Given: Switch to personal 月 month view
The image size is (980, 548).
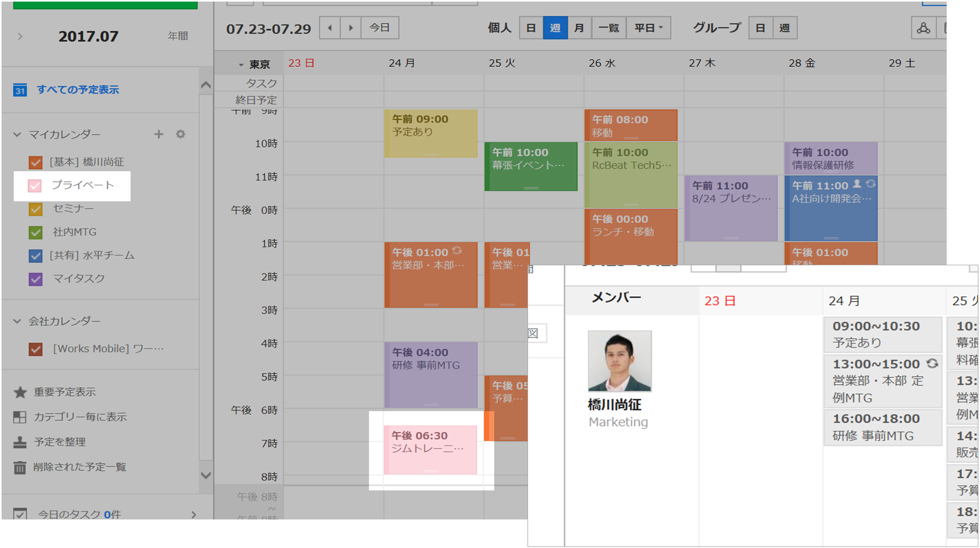Looking at the screenshot, I should coord(579,28).
